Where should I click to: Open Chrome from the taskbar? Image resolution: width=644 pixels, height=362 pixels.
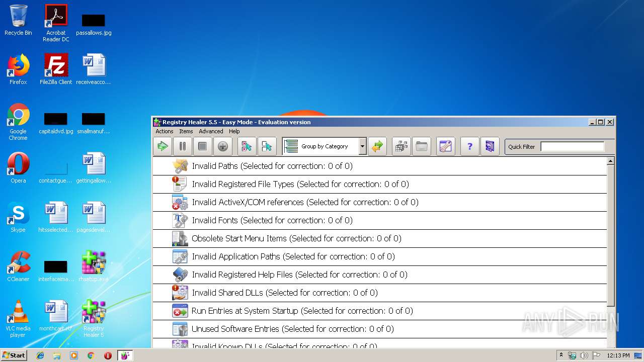click(x=91, y=355)
